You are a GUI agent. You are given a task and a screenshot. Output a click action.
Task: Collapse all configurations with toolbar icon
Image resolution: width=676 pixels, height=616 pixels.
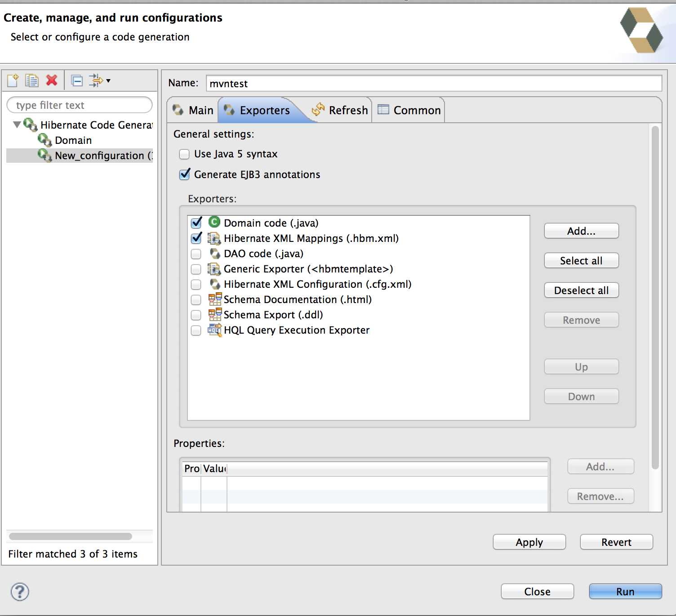pyautogui.click(x=77, y=80)
